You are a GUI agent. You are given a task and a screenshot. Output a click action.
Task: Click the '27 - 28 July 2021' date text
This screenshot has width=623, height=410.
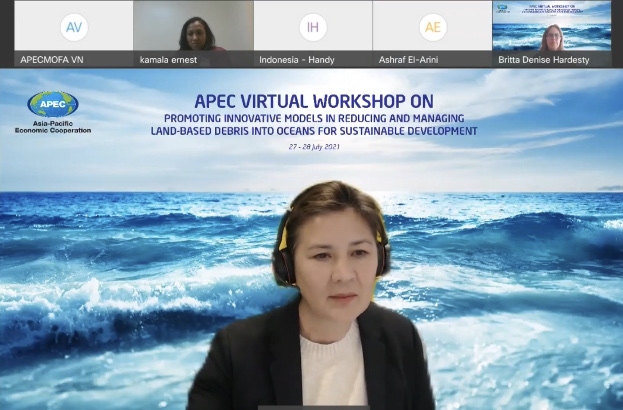click(313, 147)
